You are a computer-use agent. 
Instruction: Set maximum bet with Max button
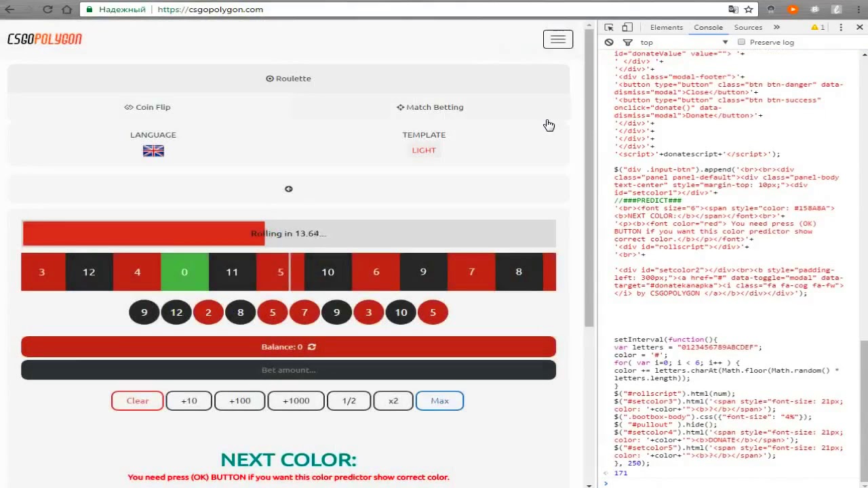pos(439,401)
